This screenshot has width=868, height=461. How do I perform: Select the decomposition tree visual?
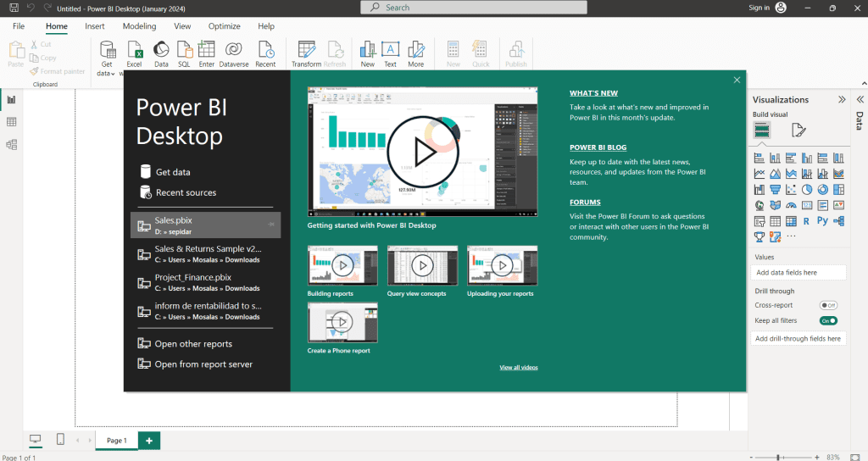[838, 221]
